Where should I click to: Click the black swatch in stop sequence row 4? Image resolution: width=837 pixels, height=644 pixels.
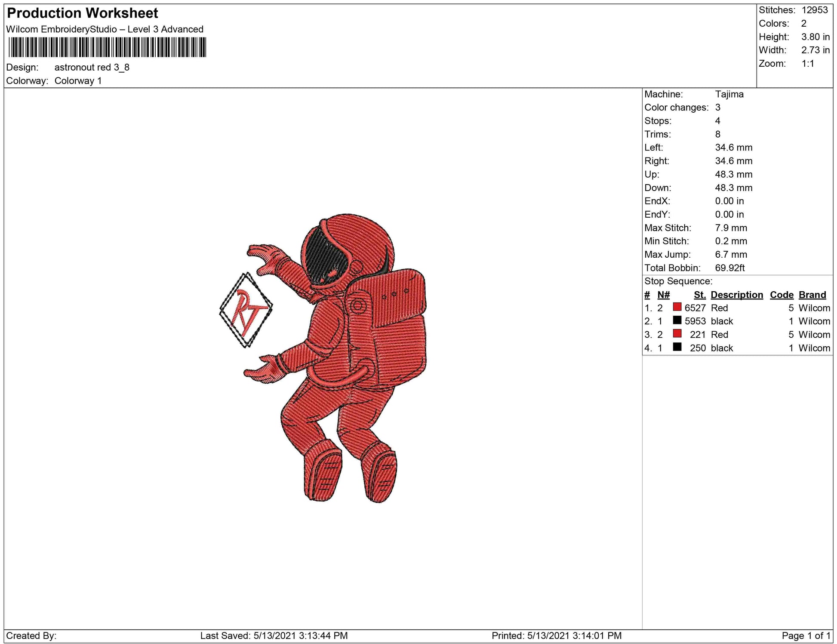677,347
